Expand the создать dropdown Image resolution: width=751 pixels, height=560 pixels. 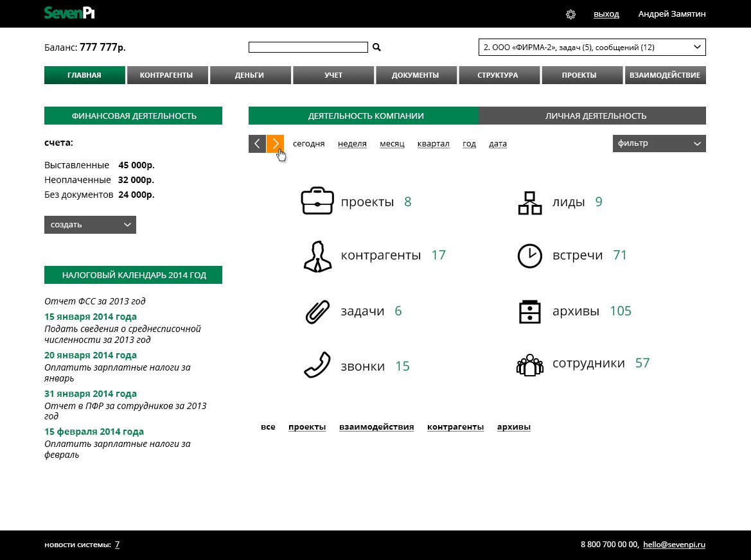click(90, 225)
